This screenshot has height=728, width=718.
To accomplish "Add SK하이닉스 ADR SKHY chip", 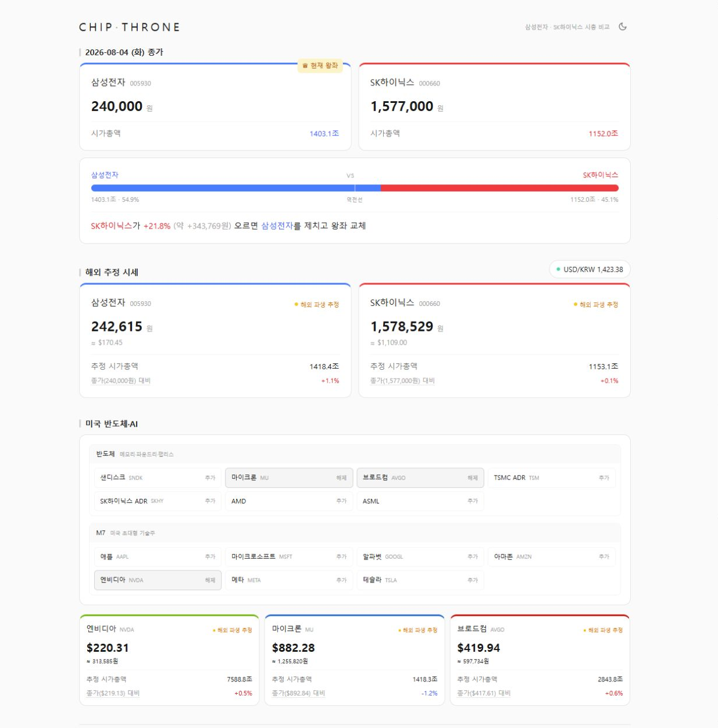I will (158, 501).
